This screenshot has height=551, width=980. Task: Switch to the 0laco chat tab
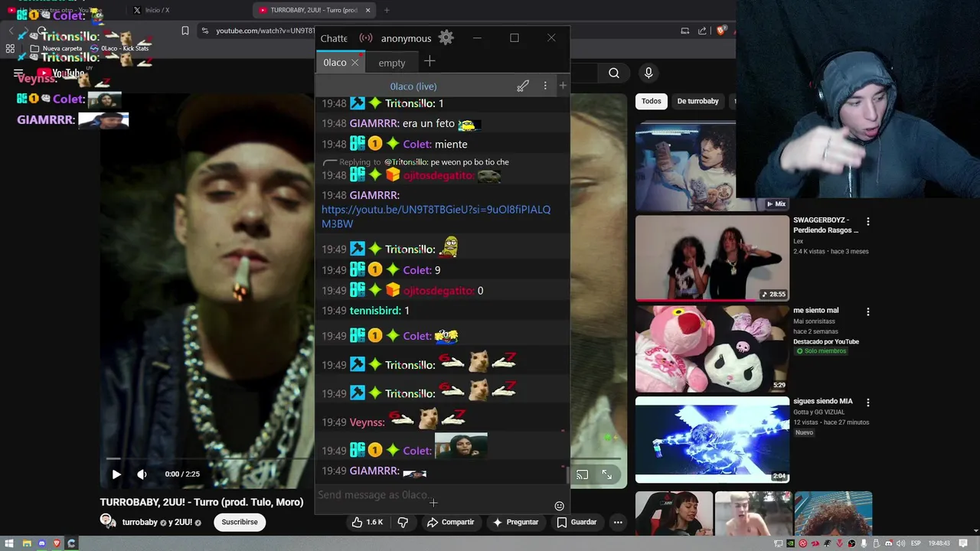point(335,62)
